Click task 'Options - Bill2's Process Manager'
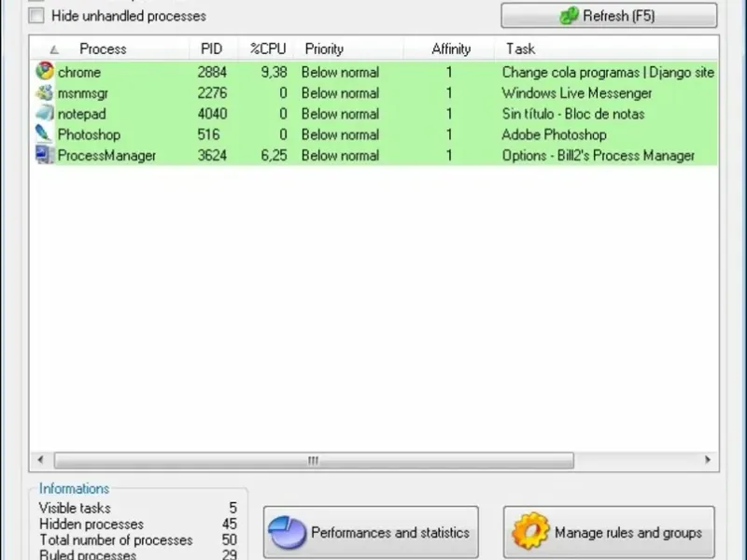Screen dimensions: 747x560 coord(599,156)
